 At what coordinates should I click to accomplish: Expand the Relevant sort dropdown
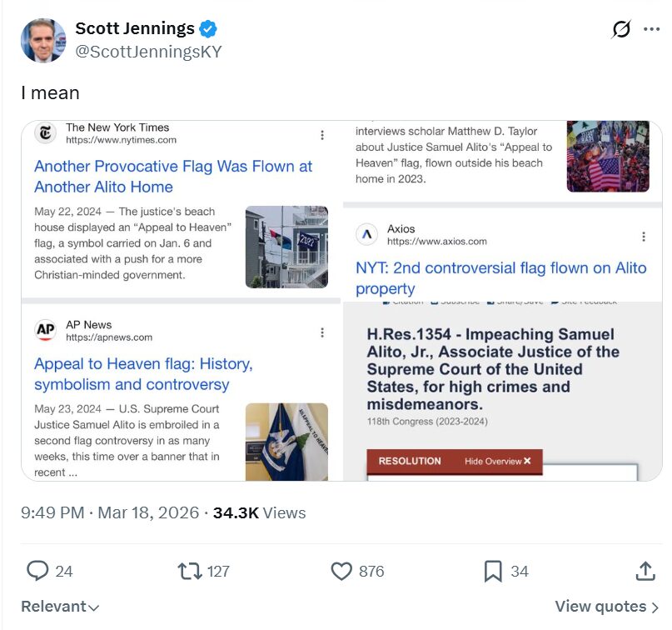click(60, 607)
